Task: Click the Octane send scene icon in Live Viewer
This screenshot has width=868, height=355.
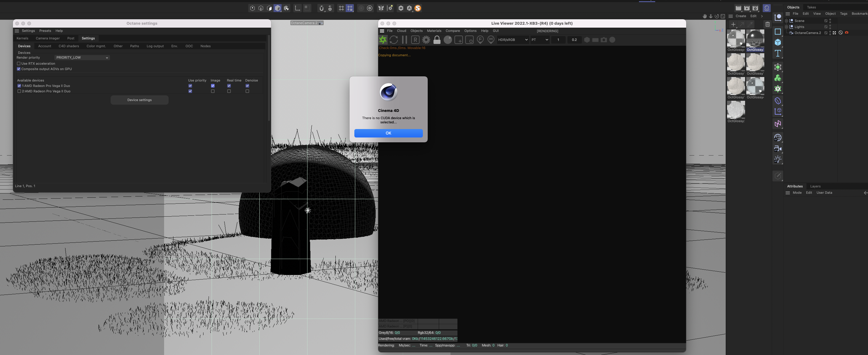Action: click(x=383, y=40)
